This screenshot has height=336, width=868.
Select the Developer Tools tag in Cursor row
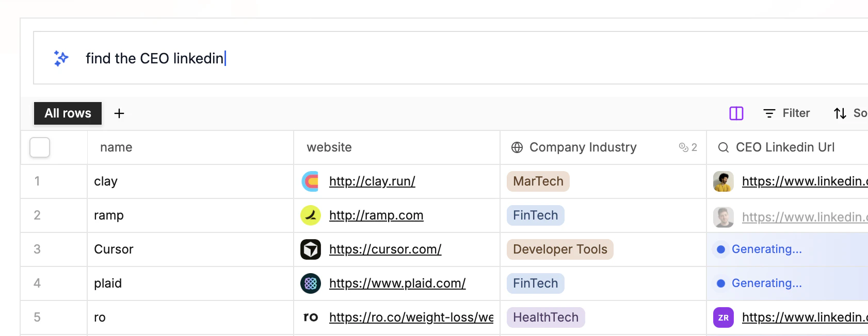click(560, 249)
